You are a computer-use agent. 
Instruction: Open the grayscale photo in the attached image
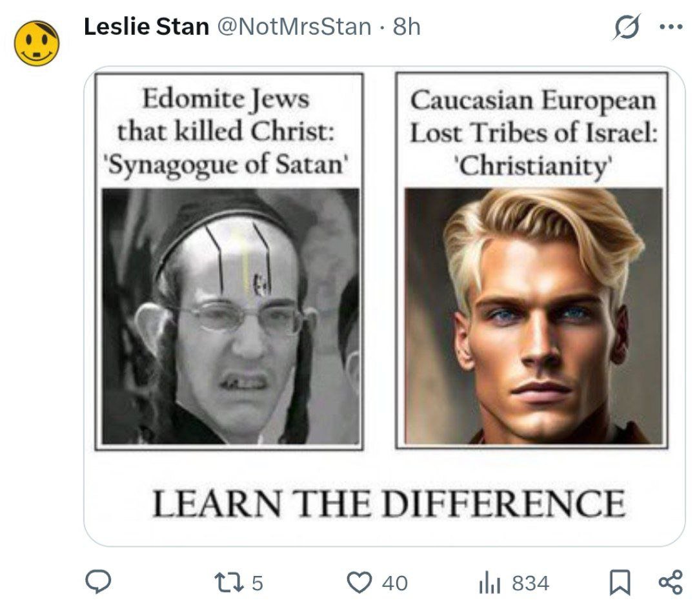[230, 316]
